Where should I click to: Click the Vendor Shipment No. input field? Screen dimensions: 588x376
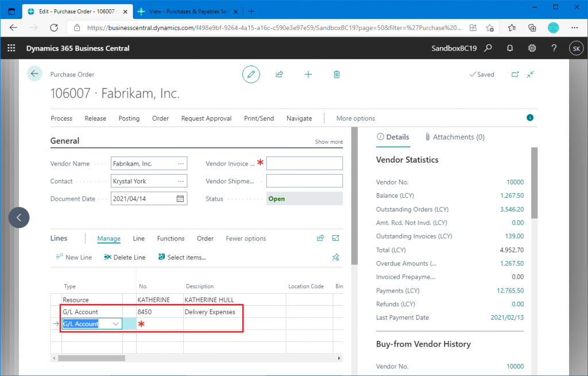point(304,181)
